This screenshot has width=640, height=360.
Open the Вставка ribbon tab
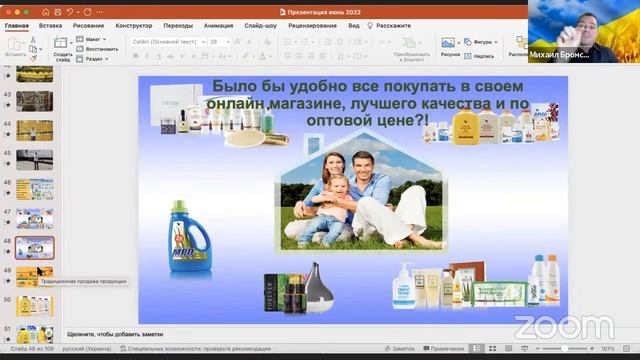[51, 25]
